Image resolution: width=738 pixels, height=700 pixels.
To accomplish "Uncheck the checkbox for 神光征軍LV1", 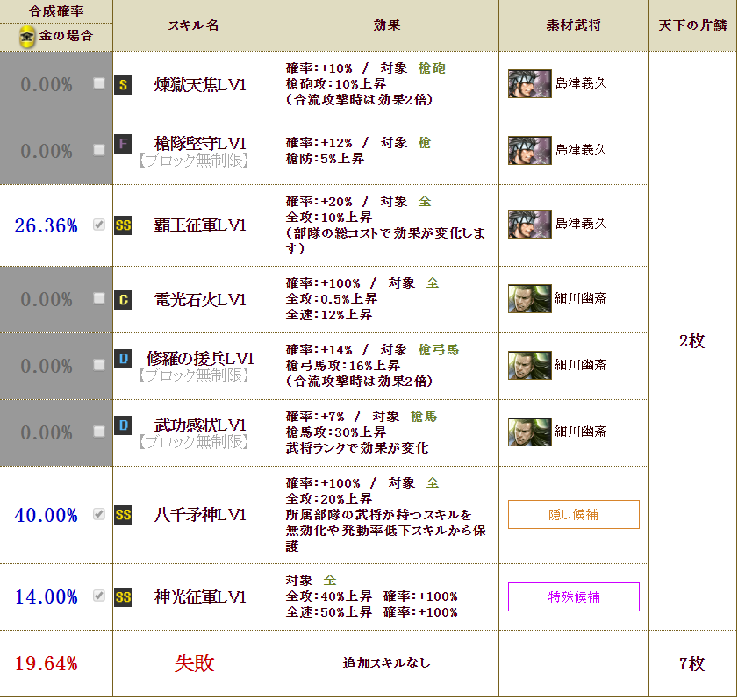I will (x=99, y=596).
